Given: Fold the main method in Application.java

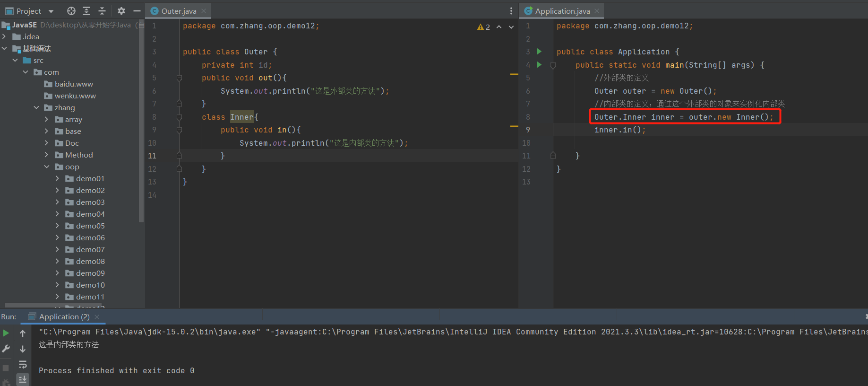Looking at the screenshot, I should pos(553,65).
